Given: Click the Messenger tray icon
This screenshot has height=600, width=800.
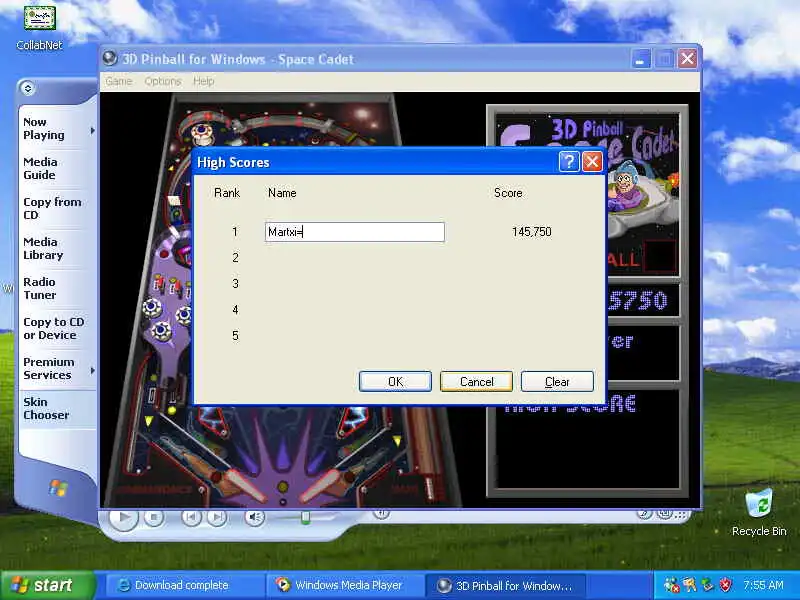Looking at the screenshot, I should (x=671, y=585).
